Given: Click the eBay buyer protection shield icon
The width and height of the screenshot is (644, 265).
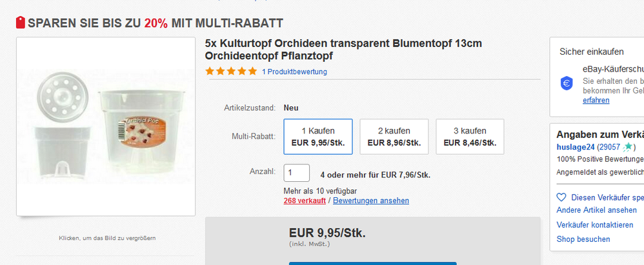Looking at the screenshot, I should coord(567,83).
